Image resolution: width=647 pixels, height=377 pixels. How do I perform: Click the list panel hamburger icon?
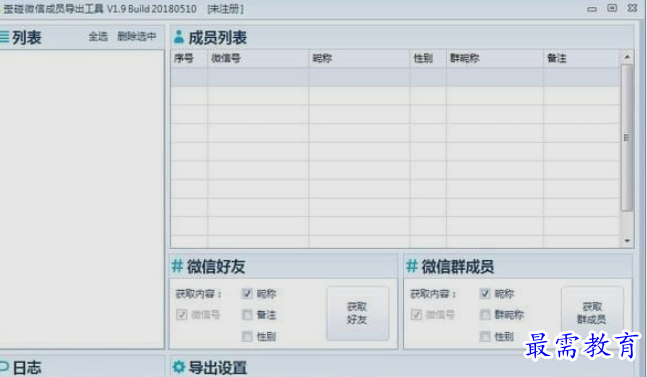click(4, 37)
